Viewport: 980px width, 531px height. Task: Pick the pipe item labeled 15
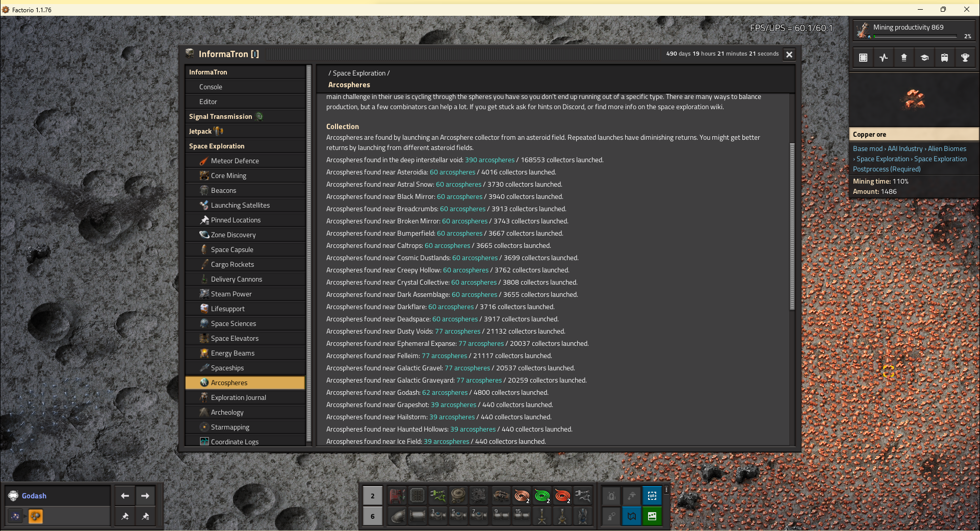tap(522, 516)
